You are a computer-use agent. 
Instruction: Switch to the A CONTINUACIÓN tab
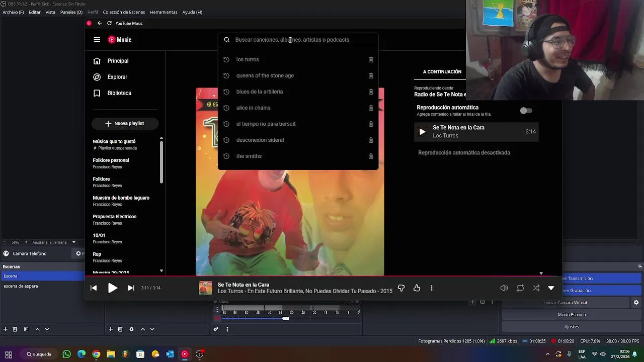(x=442, y=72)
